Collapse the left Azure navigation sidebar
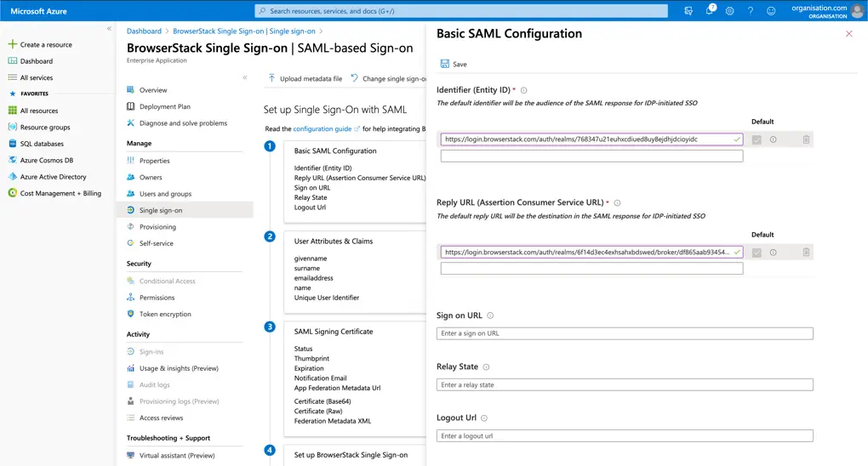This screenshot has height=466, width=868. point(109,29)
